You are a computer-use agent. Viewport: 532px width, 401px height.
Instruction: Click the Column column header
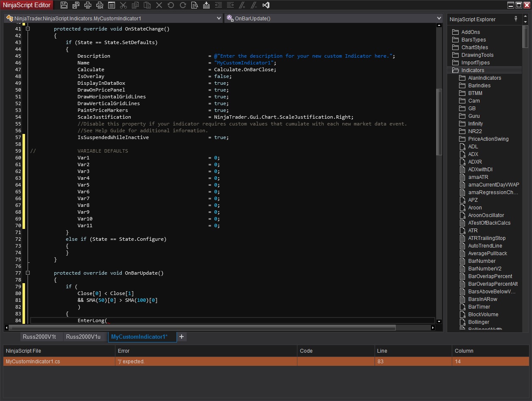[x=490, y=351]
